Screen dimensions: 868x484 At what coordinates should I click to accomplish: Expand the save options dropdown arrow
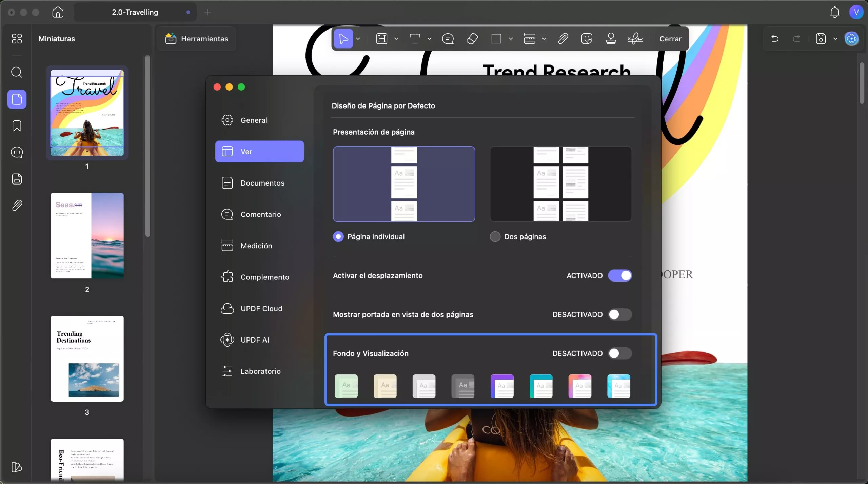coord(835,39)
